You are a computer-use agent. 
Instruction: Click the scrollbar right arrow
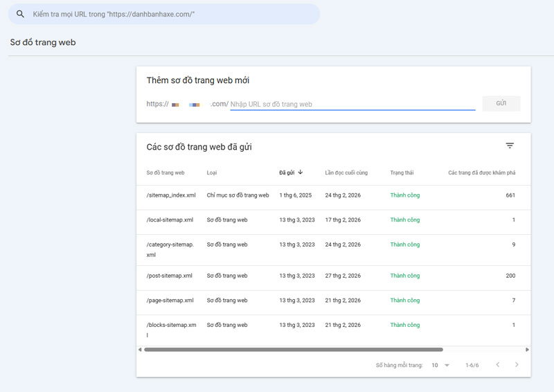[527, 350]
